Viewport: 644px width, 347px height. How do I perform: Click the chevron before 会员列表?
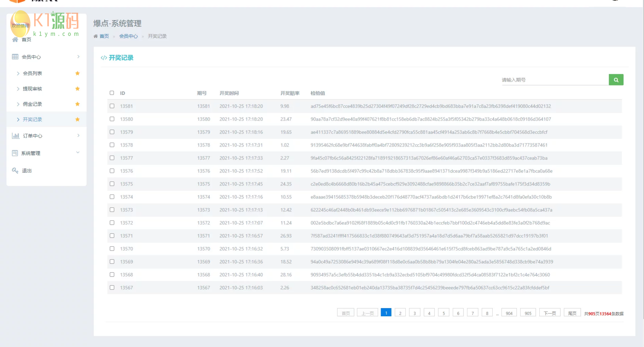(18, 73)
